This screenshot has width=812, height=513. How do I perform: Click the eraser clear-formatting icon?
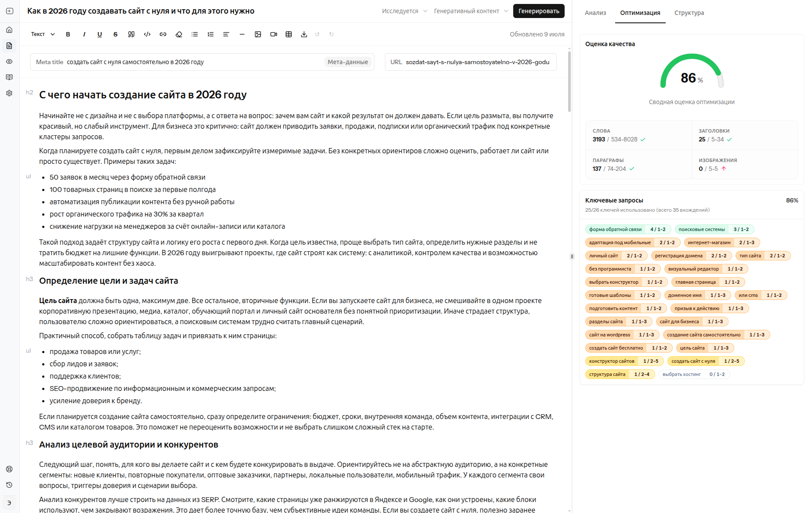click(179, 34)
